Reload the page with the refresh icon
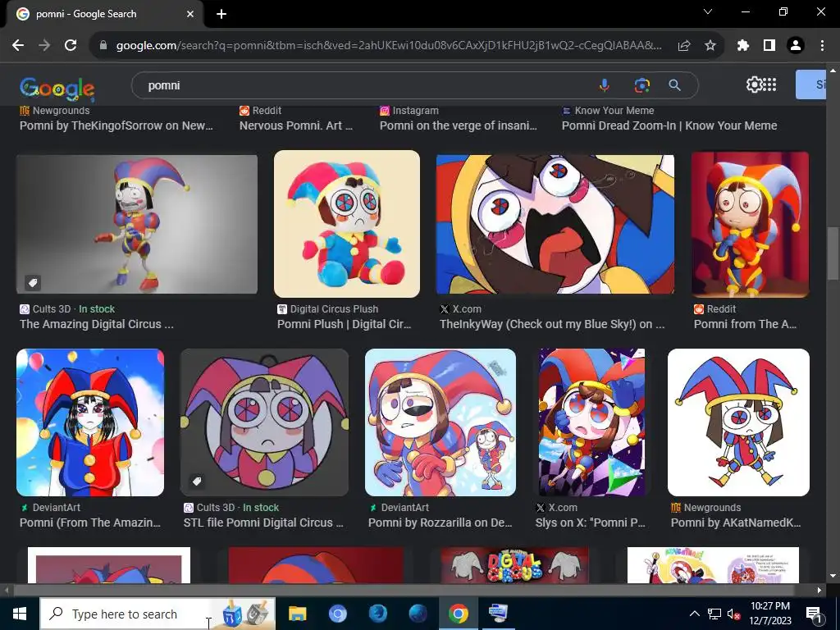The image size is (840, 630). pos(71,46)
